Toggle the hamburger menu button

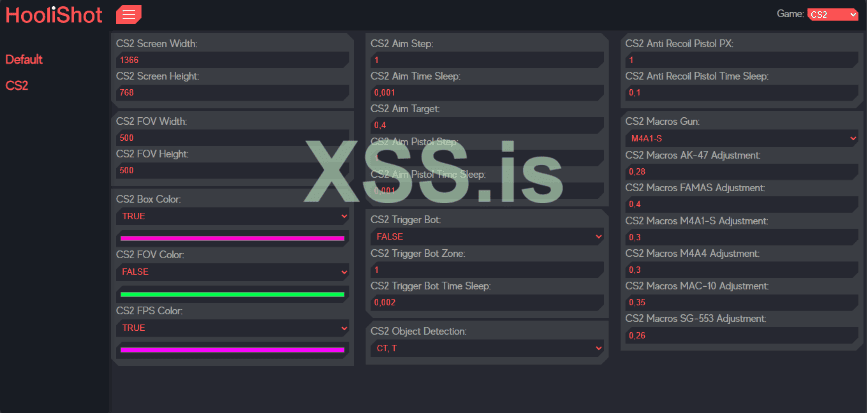[128, 14]
